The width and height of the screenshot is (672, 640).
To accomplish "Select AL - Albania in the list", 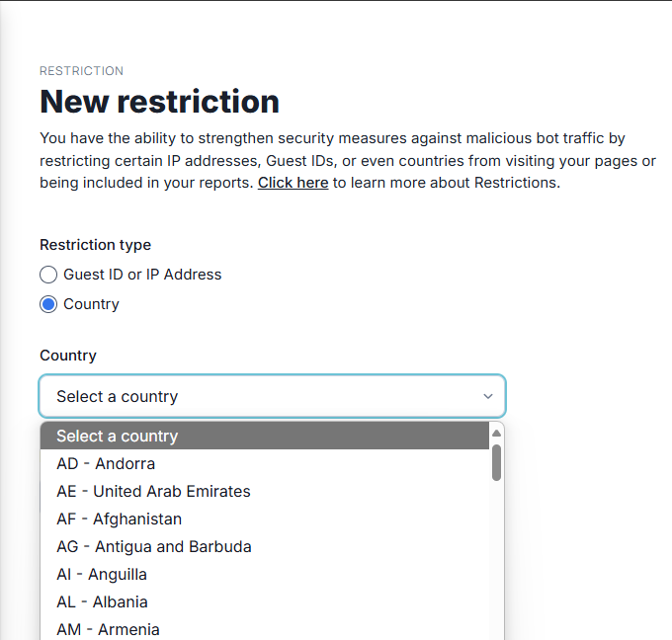I will point(265,601).
